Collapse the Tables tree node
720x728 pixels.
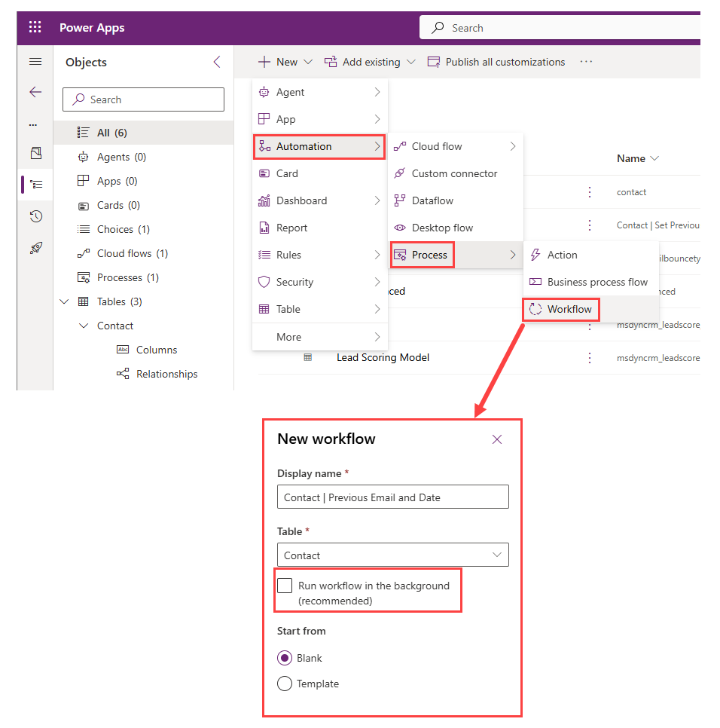(x=64, y=301)
